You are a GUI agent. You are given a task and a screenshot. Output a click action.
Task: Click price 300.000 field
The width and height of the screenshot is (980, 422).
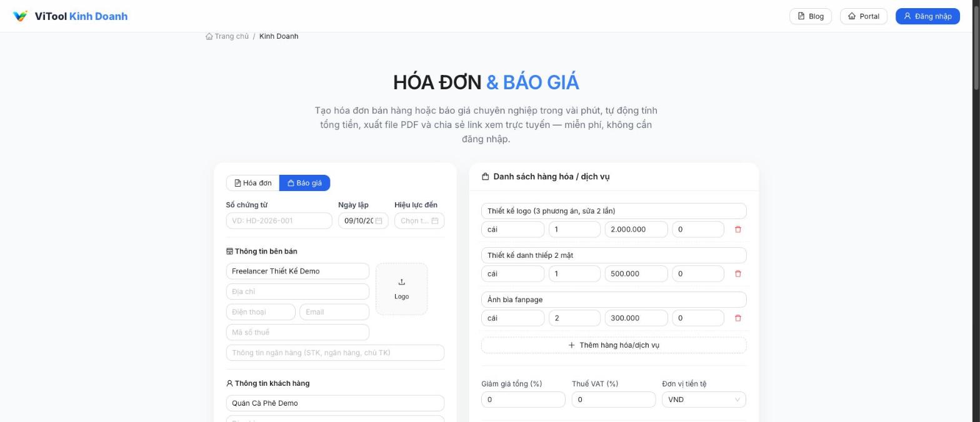click(x=636, y=318)
